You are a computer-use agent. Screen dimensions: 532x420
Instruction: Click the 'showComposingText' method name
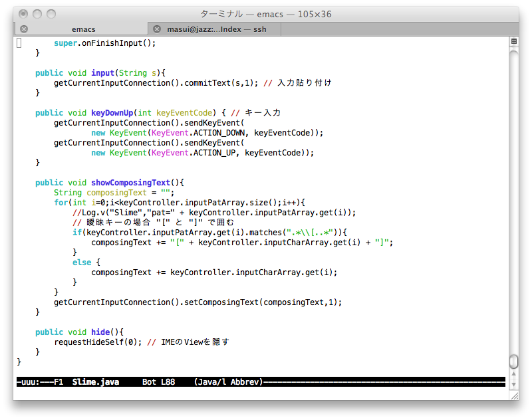click(x=130, y=183)
